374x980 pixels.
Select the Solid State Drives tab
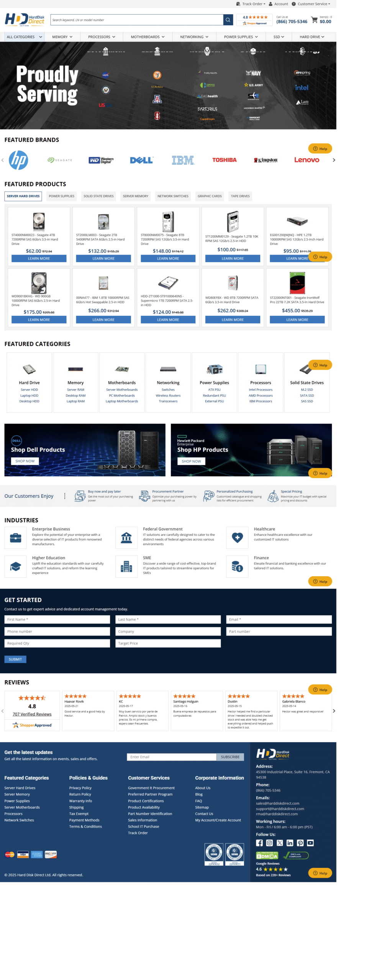tap(98, 196)
